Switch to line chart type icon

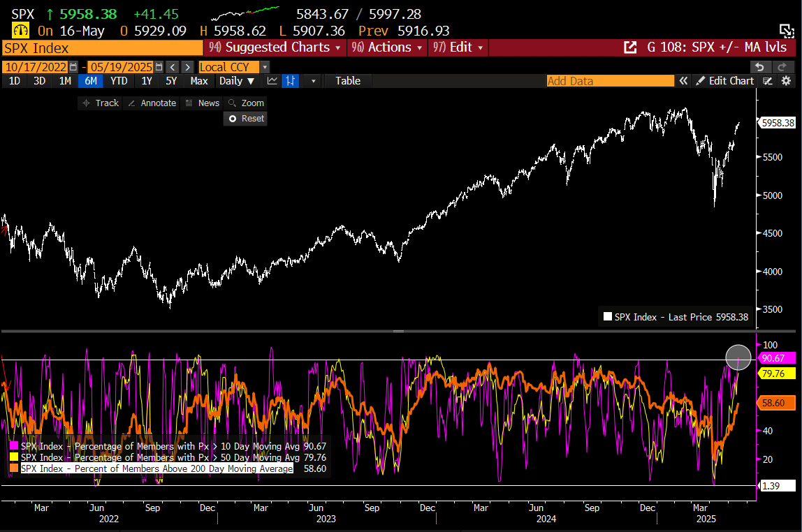(272, 81)
